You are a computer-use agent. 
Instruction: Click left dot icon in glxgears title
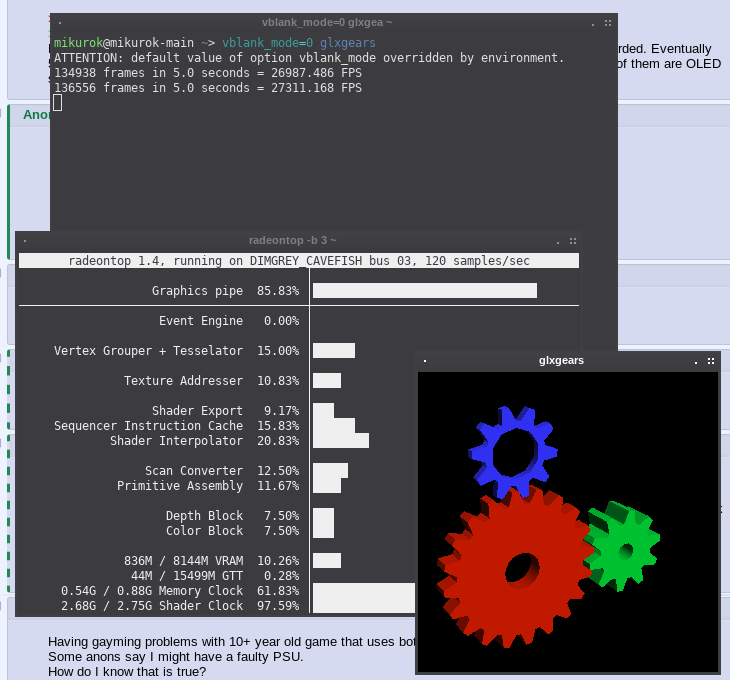click(x=425, y=361)
